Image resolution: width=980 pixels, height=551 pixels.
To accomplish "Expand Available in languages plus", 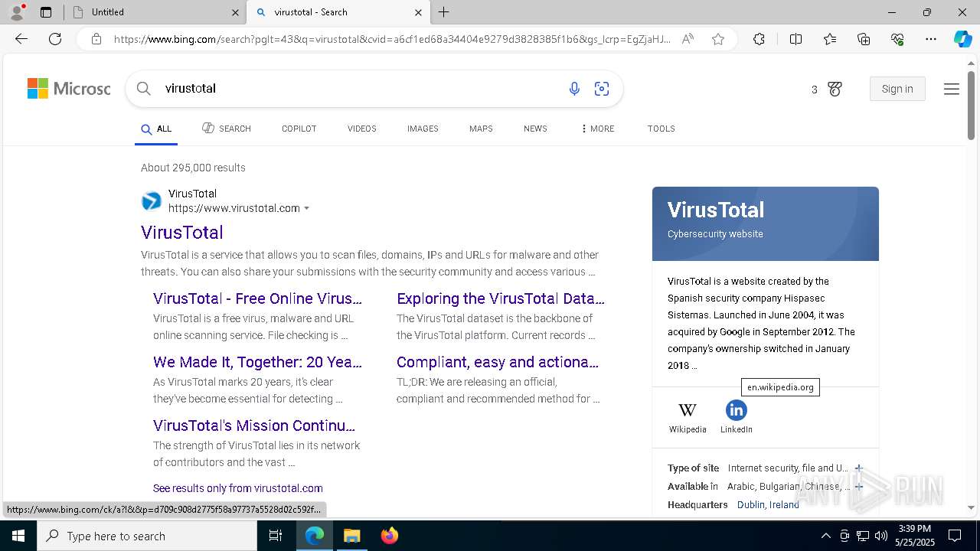I will (858, 487).
